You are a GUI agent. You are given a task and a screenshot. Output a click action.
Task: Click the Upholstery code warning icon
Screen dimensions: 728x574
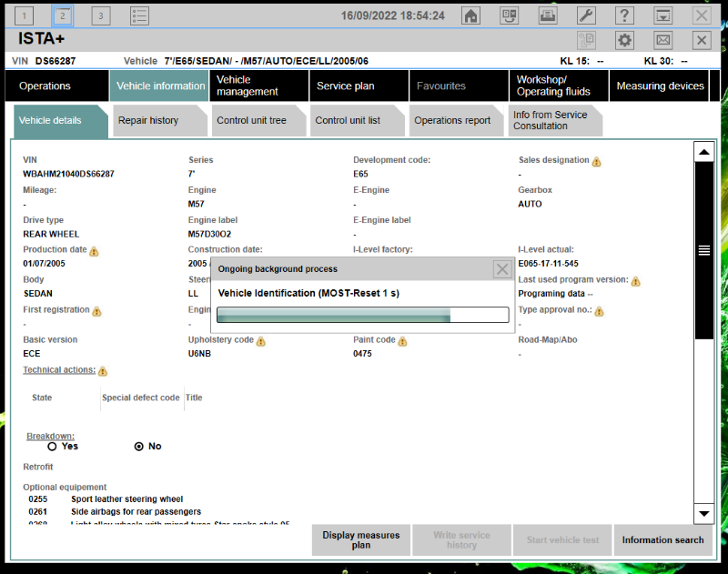coord(261,341)
